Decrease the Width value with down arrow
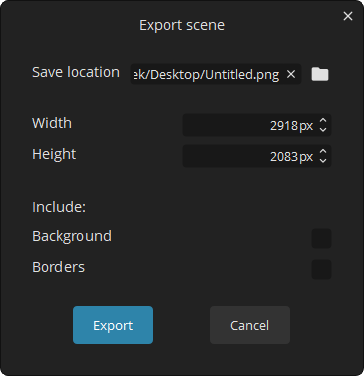This screenshot has width=364, height=376. point(323,129)
